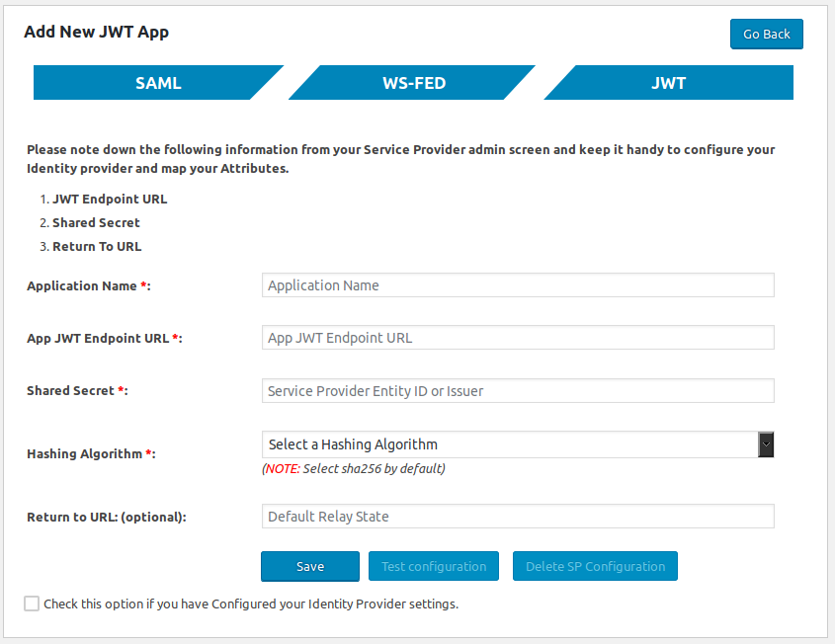Screen dimensions: 835x644
Task: Save the new JWT app
Action: pos(309,566)
